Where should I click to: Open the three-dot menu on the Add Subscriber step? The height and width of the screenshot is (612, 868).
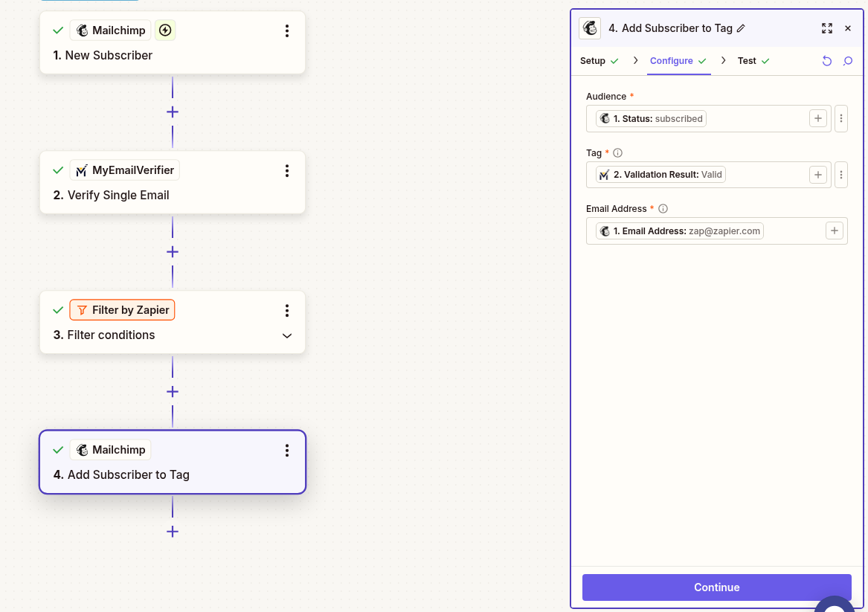[287, 450]
